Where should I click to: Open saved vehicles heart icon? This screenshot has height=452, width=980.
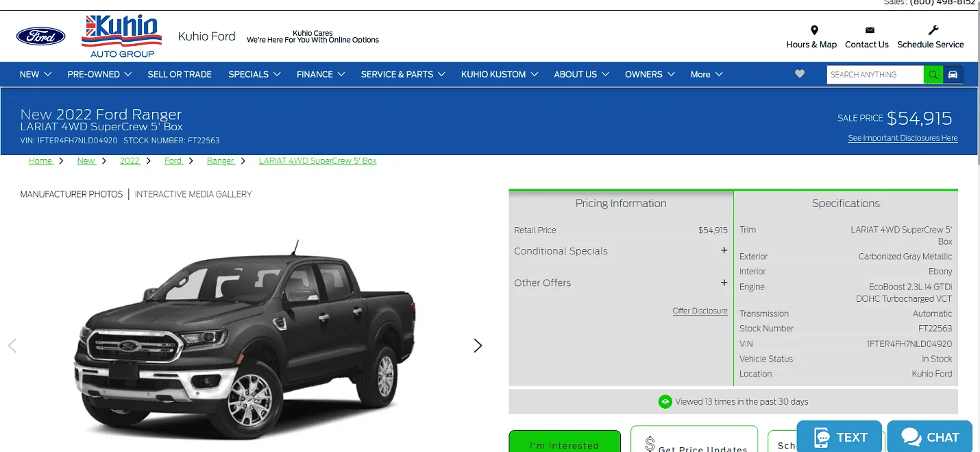(800, 74)
